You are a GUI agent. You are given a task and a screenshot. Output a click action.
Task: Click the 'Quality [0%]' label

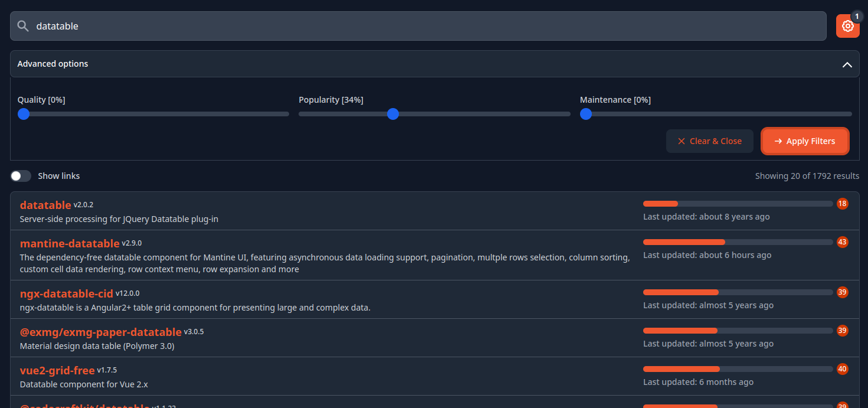coord(41,100)
